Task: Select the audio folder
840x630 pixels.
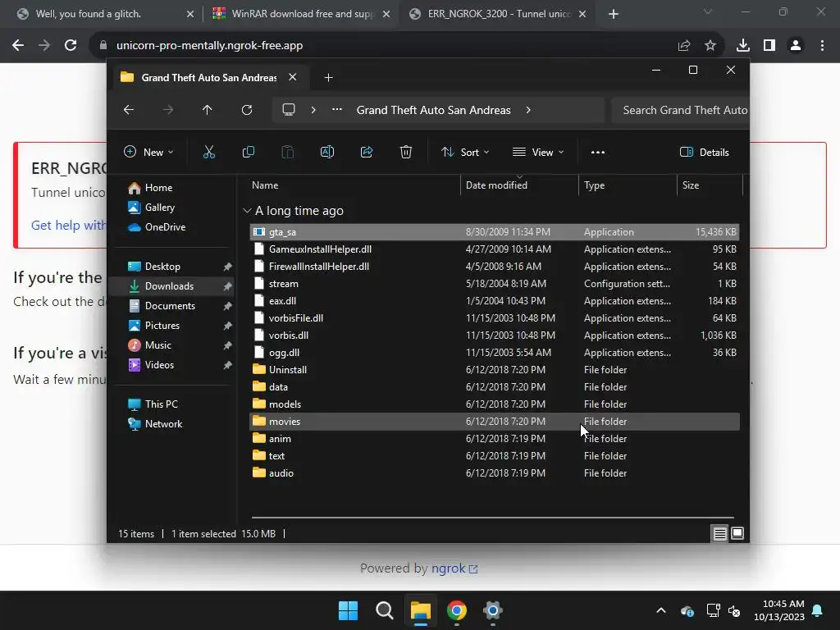Action: coord(495,473)
